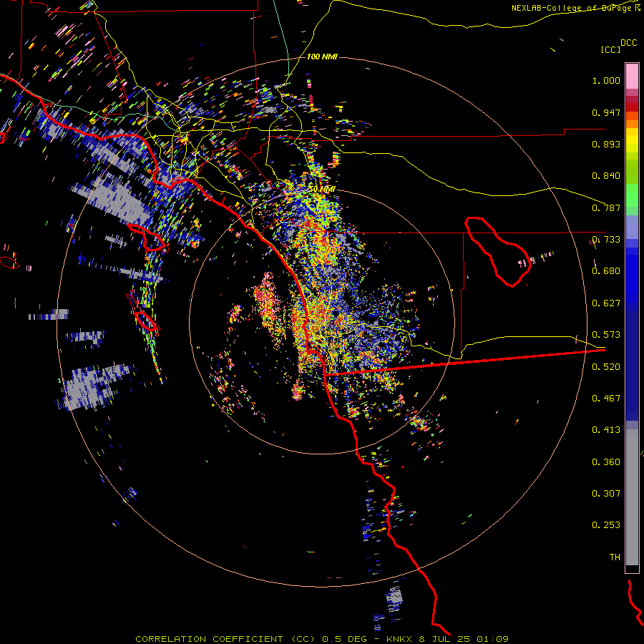The image size is (644, 644).
Task: Select the 0.360 scale value
Action: coord(606,462)
